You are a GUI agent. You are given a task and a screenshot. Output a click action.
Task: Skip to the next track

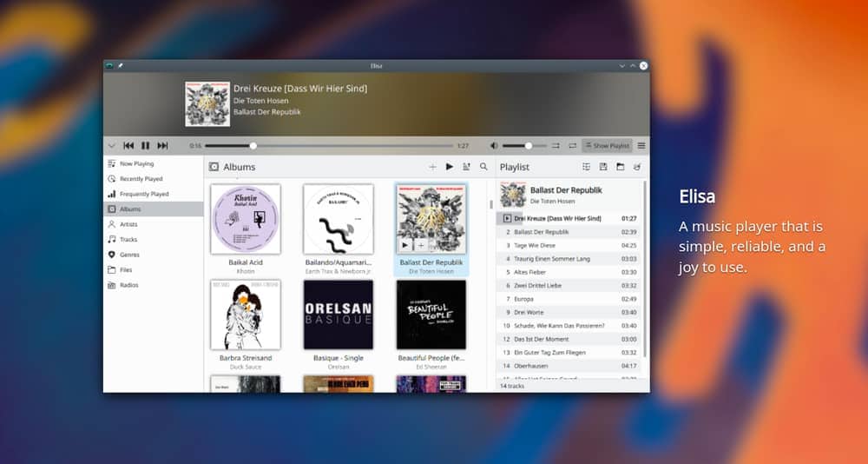pyautogui.click(x=162, y=146)
